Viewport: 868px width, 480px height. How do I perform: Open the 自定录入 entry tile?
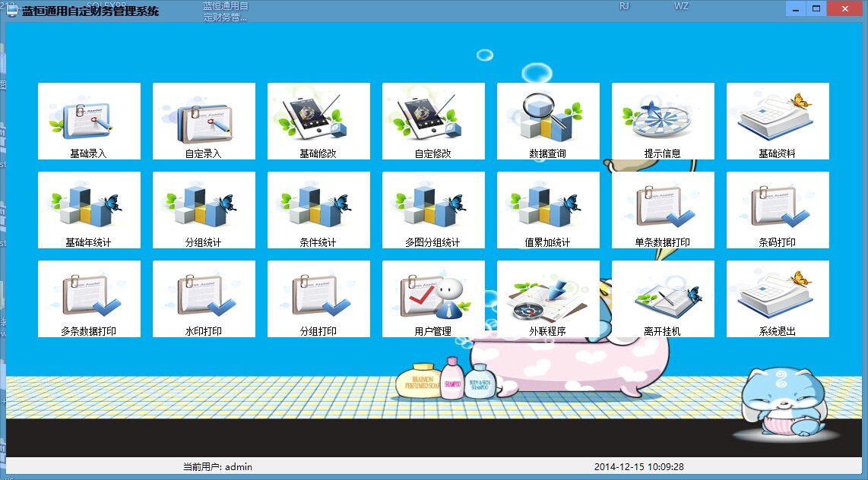204,121
